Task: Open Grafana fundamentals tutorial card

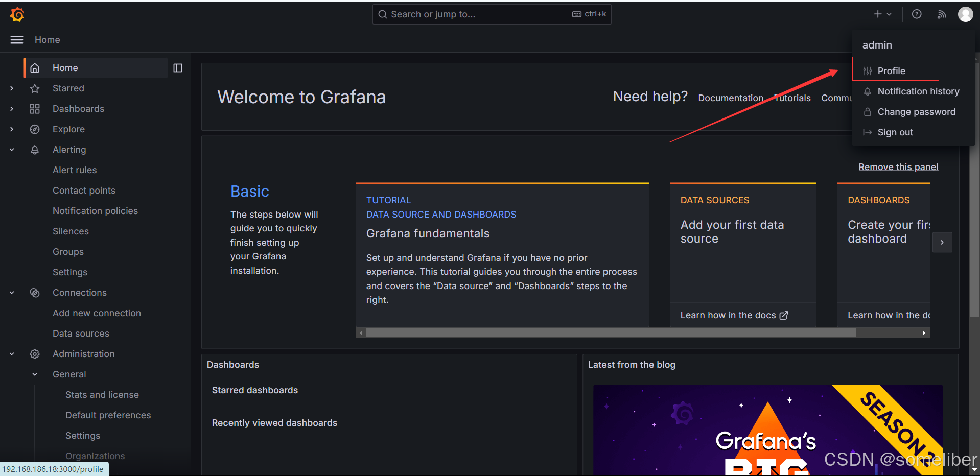Action: pos(502,255)
